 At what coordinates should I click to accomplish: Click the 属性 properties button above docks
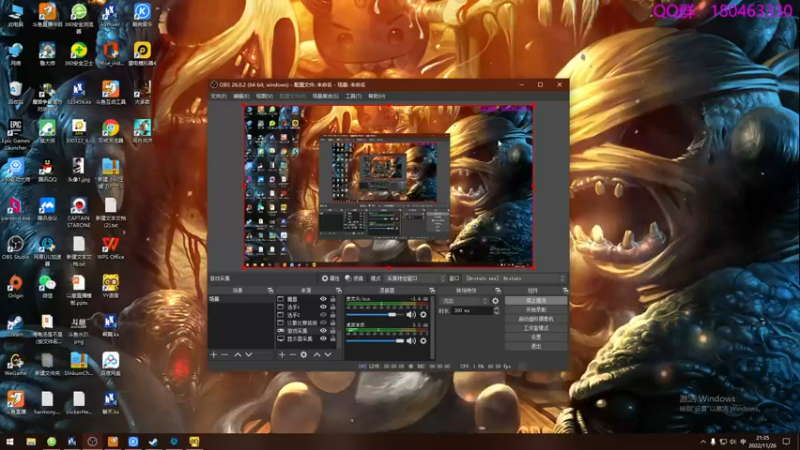coord(331,279)
